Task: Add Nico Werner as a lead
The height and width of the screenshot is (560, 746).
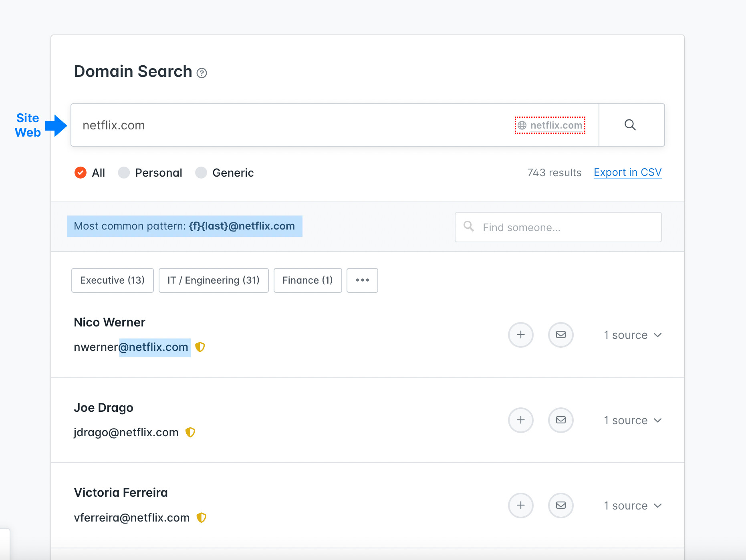Action: (520, 334)
